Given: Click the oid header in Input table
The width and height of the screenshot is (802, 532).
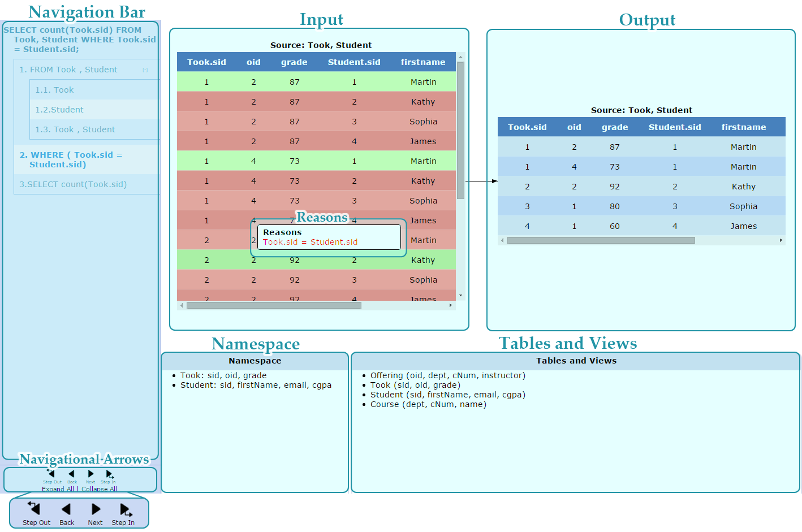Looking at the screenshot, I should point(253,62).
